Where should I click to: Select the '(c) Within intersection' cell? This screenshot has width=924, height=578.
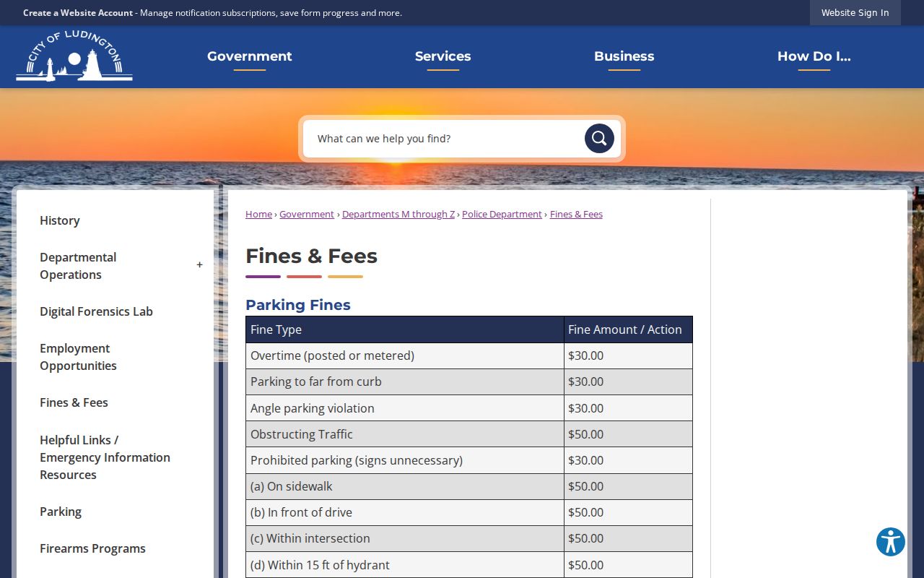[x=405, y=538]
